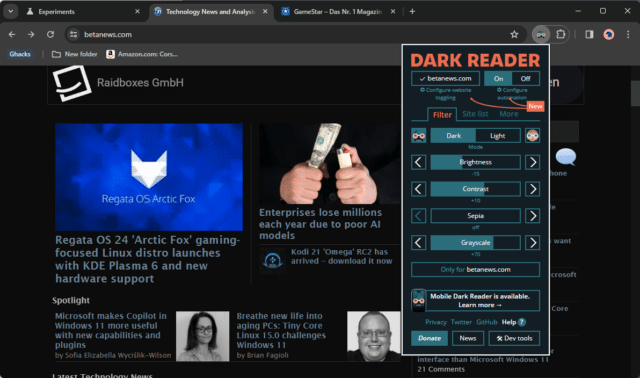
Task: Turn Dark Reader Off
Action: (526, 78)
